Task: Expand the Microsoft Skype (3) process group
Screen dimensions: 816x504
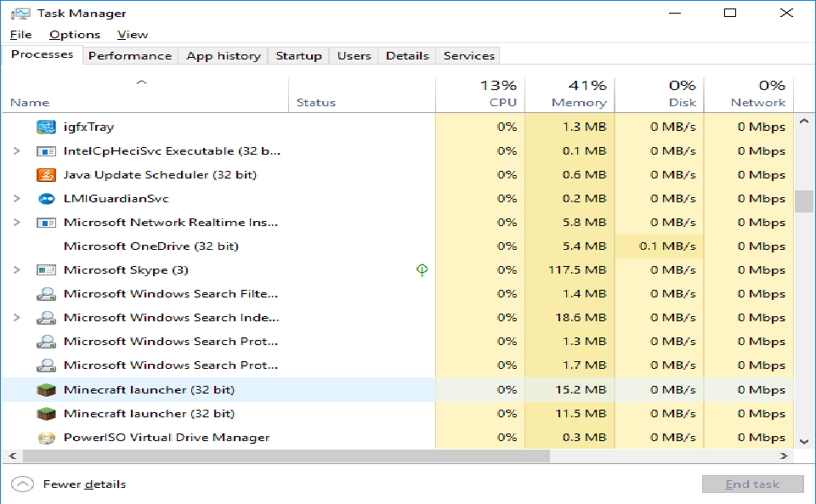Action: pos(17,270)
